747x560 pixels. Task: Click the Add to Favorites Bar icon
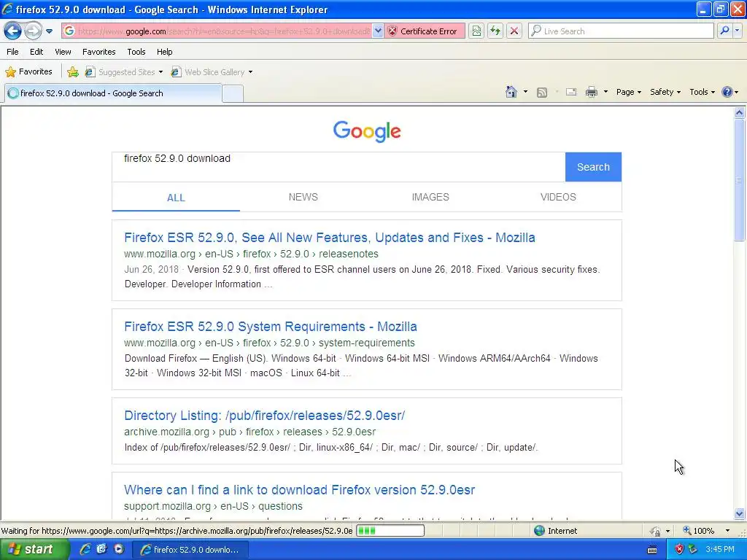pyautogui.click(x=73, y=72)
